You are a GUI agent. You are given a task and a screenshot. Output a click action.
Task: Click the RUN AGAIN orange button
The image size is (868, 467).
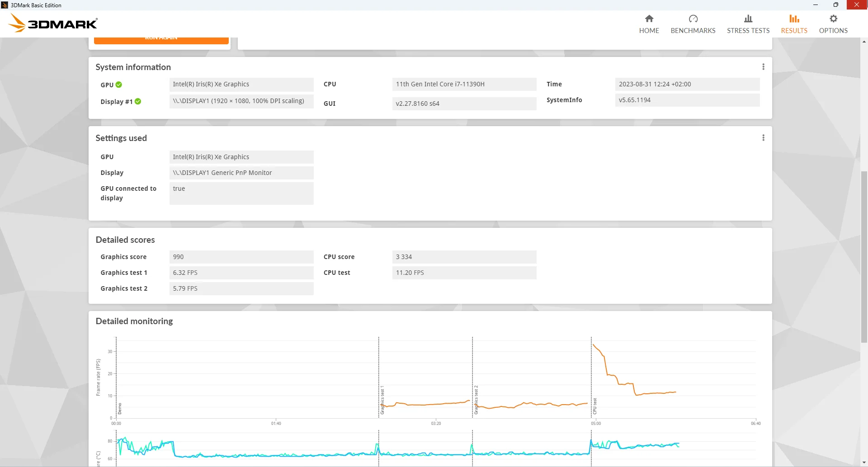tap(161, 40)
